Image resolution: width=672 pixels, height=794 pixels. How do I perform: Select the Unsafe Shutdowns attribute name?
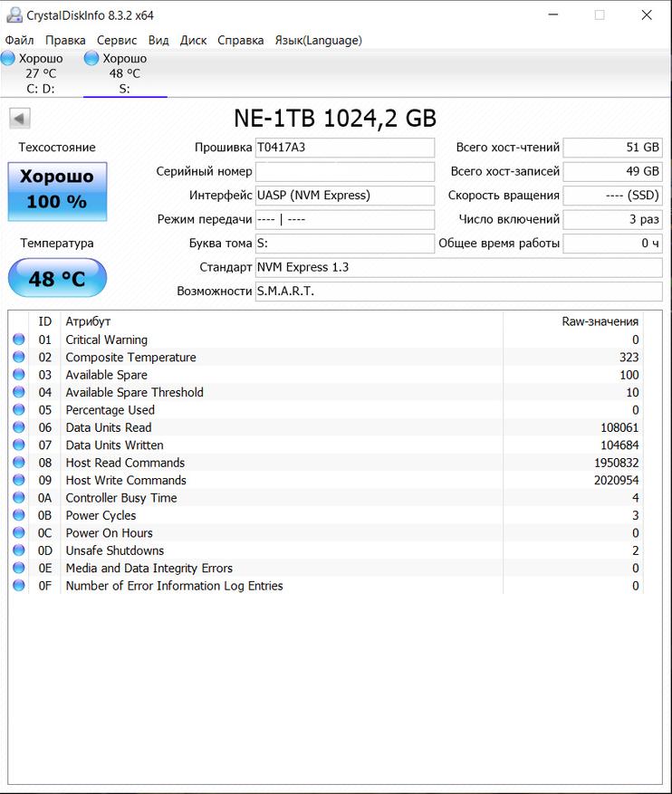pyautogui.click(x=115, y=550)
